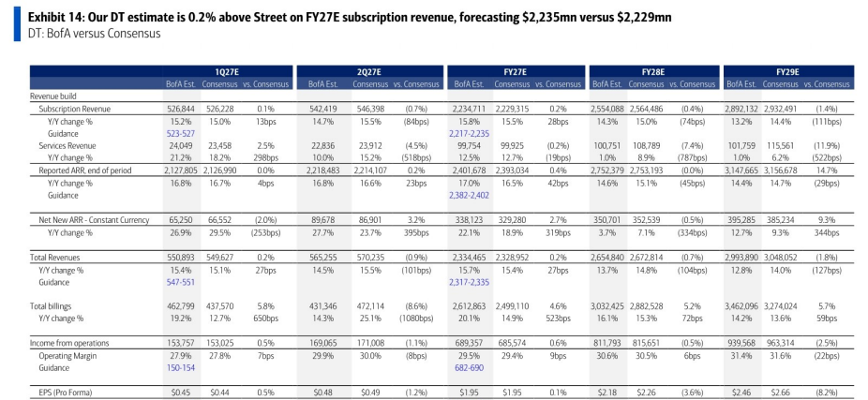Select the net new ARR value 395,285
Image resolution: width=868 pixels, height=400 pixels.
pos(741,219)
